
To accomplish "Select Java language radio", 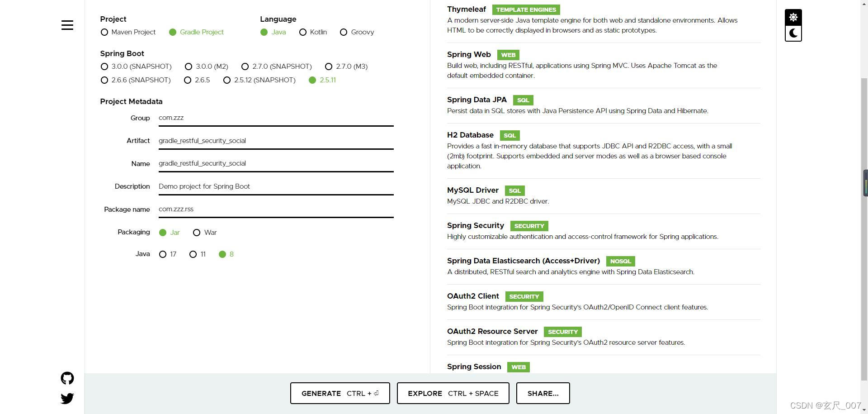I will coord(273,32).
